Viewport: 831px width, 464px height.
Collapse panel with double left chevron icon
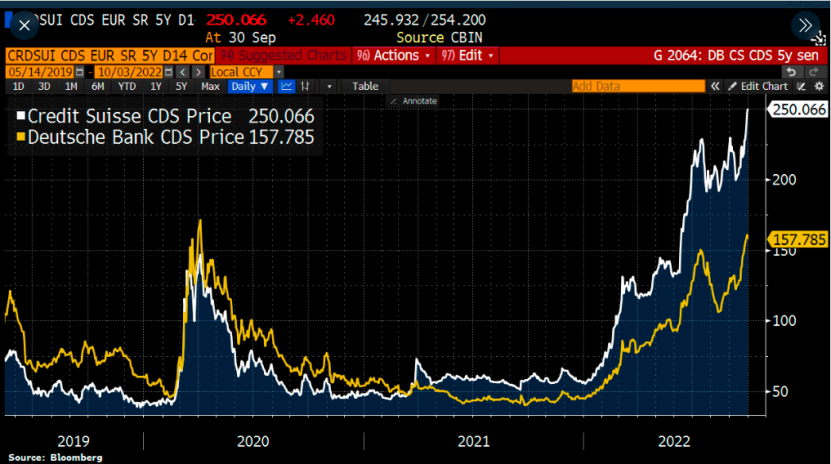point(715,86)
